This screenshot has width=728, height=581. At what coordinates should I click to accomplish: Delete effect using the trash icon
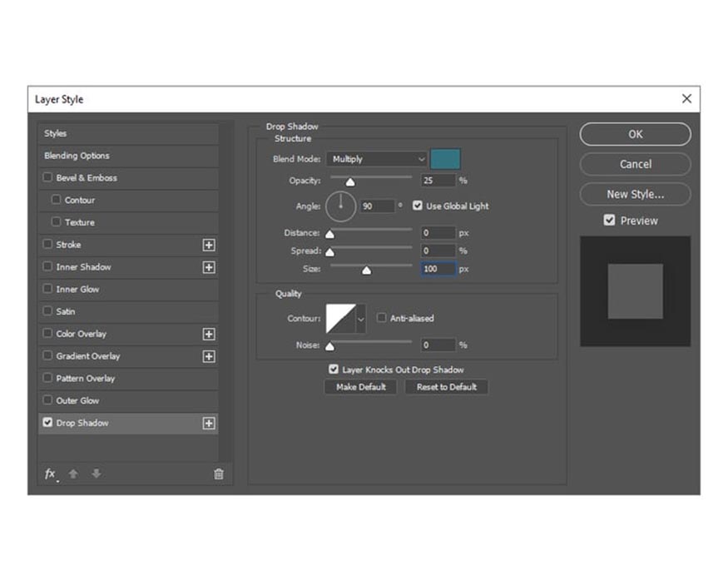coord(219,474)
